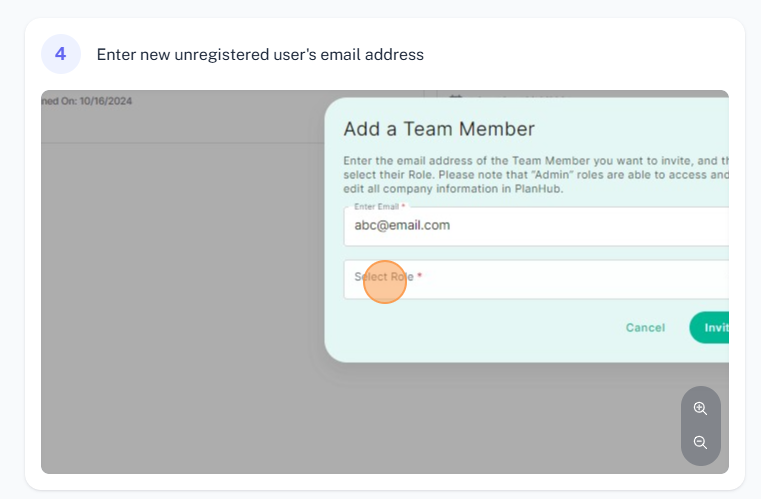Click the Add a Team Member title
Image resolution: width=761 pixels, height=499 pixels.
tap(439, 129)
